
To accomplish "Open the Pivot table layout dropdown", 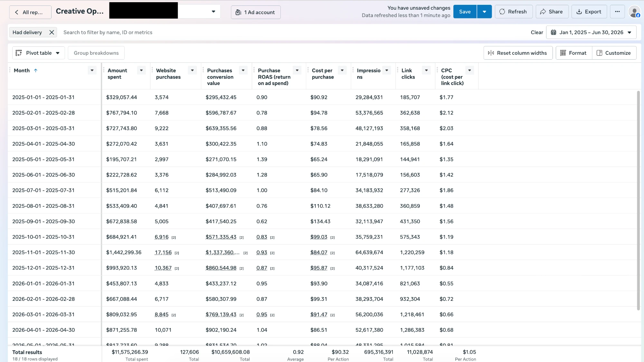I will coord(38,53).
